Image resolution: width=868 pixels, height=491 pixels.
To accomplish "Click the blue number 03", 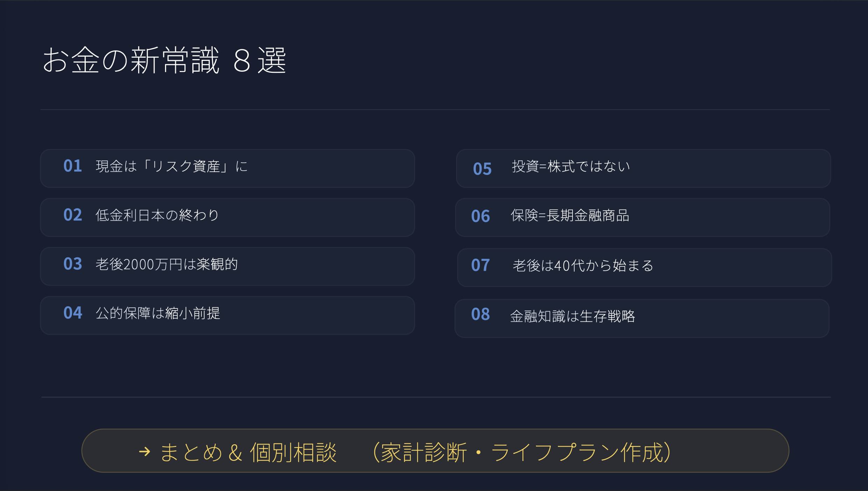I will click(73, 264).
